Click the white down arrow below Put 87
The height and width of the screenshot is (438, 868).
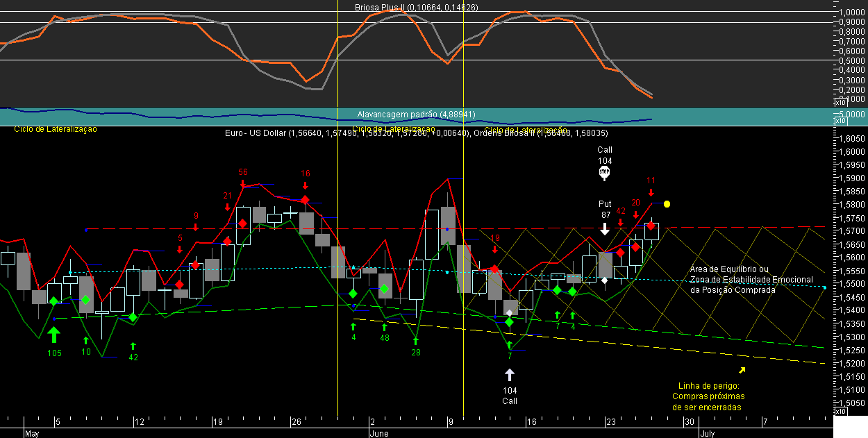(605, 228)
